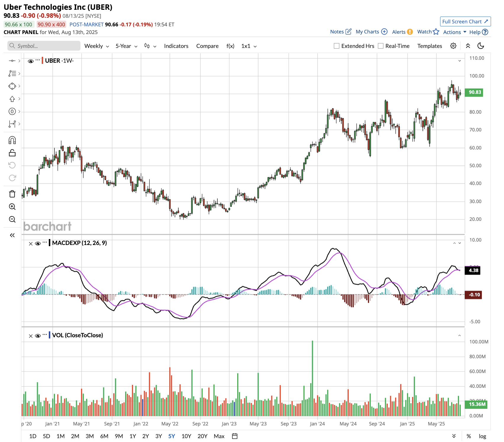Toggle VOL indicator visibility eye

[38, 336]
